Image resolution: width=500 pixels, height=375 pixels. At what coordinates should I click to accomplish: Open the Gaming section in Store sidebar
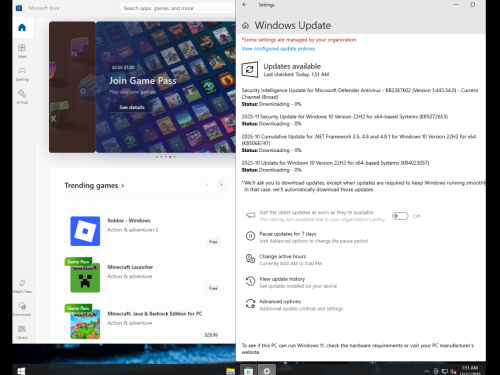pos(22,74)
